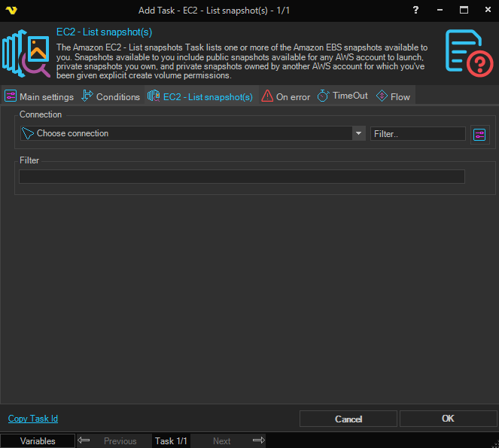
Task: Click the cursor icon in connection box
Action: coord(28,133)
